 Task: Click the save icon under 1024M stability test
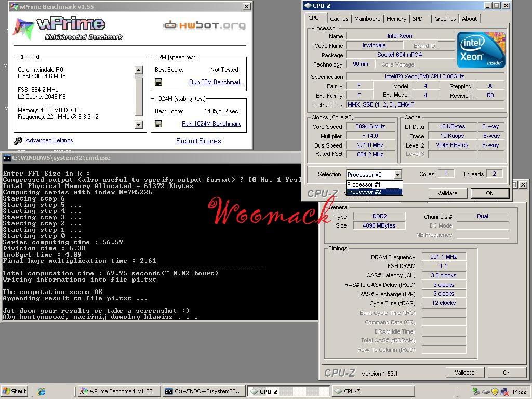point(158,124)
